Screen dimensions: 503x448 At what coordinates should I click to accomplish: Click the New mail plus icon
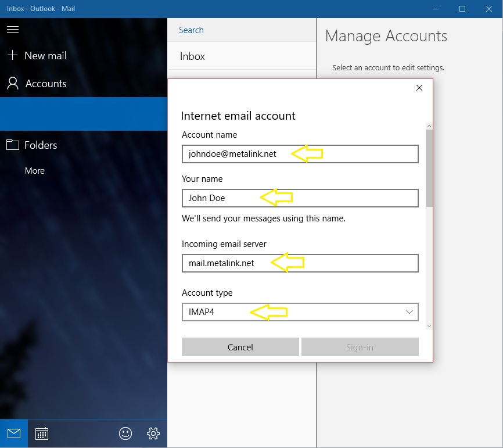coord(12,55)
